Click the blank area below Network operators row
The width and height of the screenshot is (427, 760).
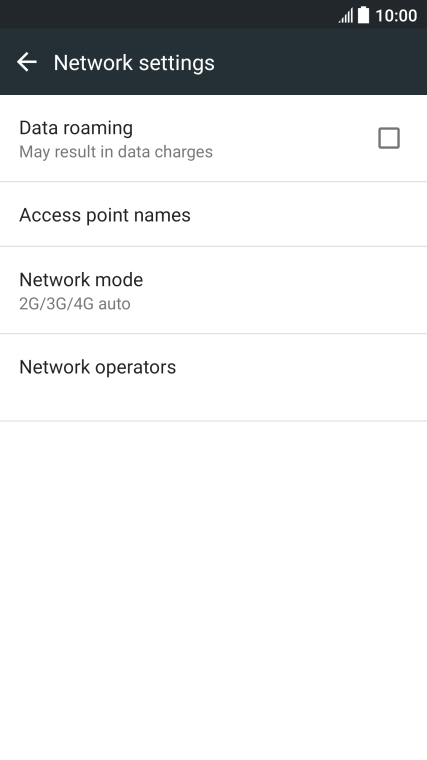(x=213, y=590)
